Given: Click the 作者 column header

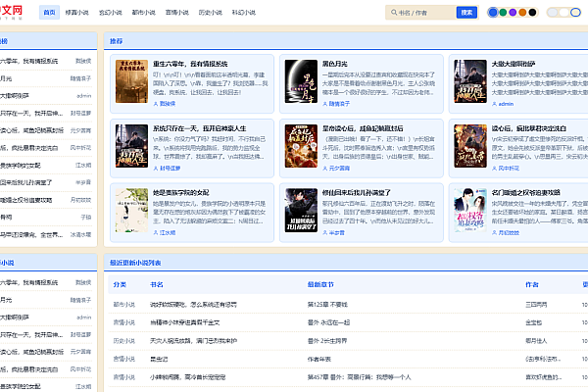Looking at the screenshot, I should click(x=532, y=285).
